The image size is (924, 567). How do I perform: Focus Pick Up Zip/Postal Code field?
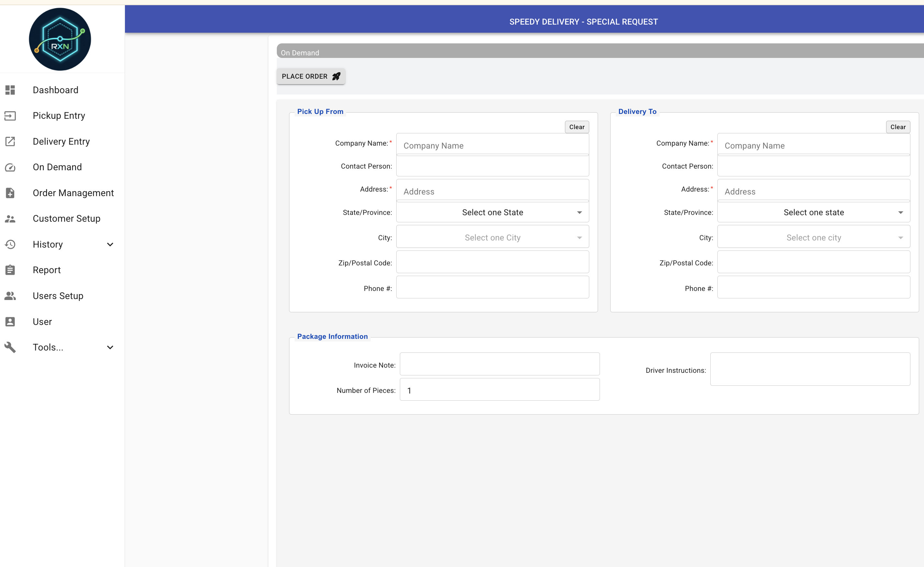pos(492,262)
